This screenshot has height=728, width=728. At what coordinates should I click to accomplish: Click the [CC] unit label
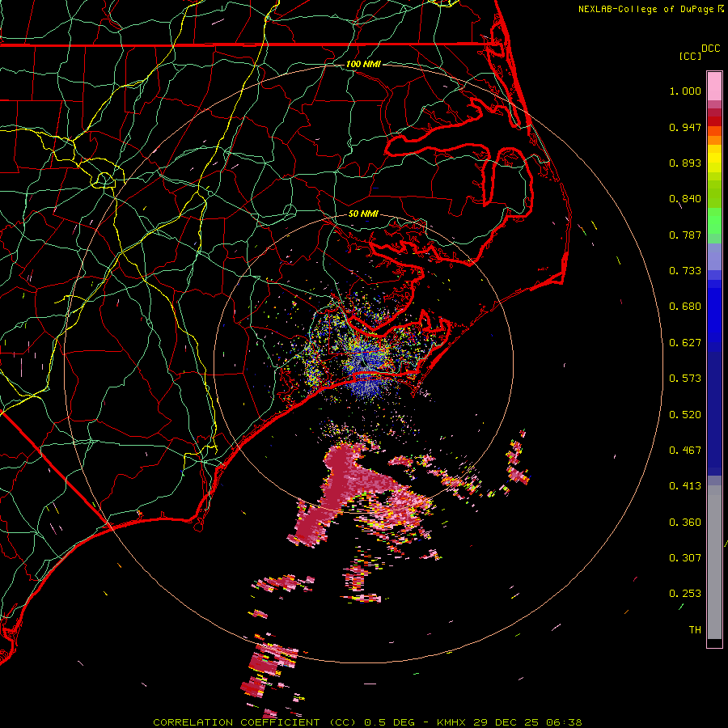pos(689,56)
